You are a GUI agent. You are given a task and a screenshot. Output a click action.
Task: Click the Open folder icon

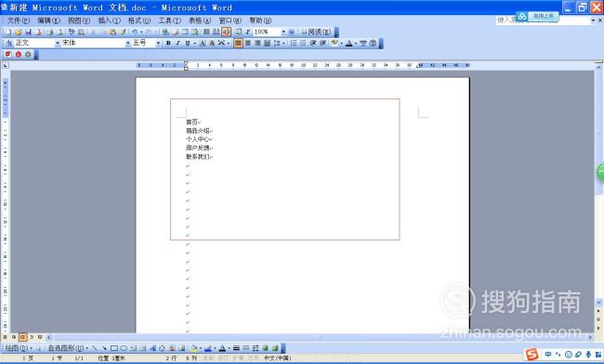pyautogui.click(x=18, y=32)
